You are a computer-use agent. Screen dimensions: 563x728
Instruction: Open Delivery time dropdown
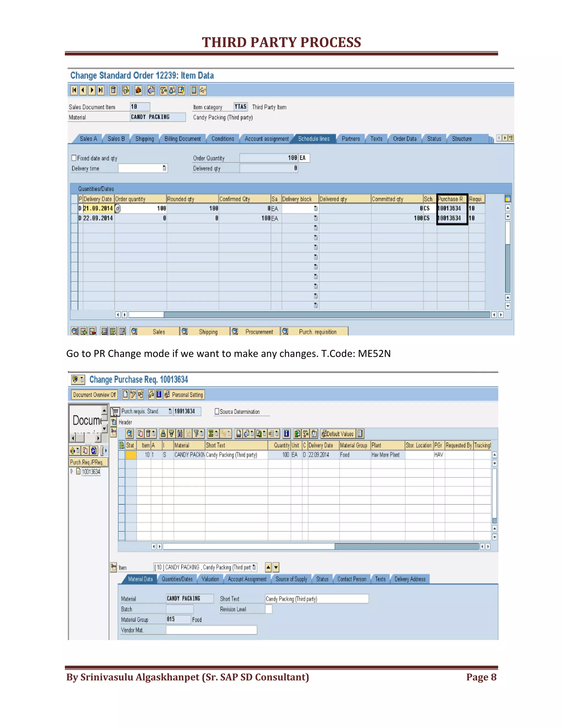click(x=164, y=168)
